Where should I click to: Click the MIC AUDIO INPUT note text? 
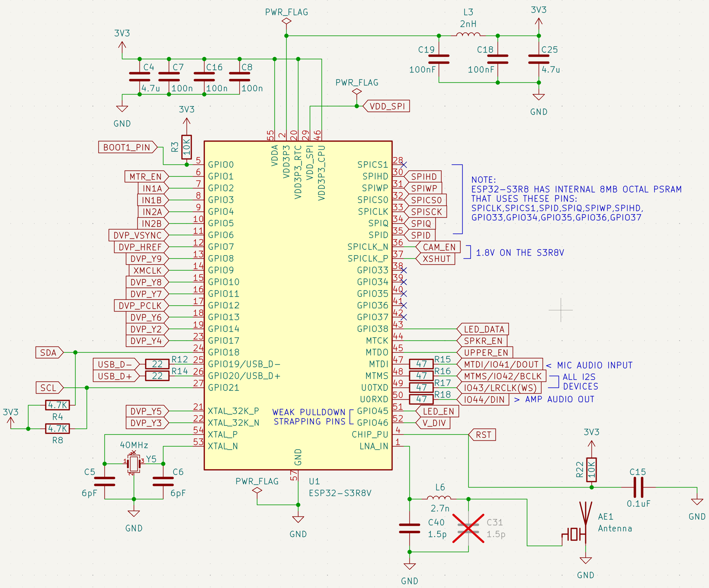(595, 365)
